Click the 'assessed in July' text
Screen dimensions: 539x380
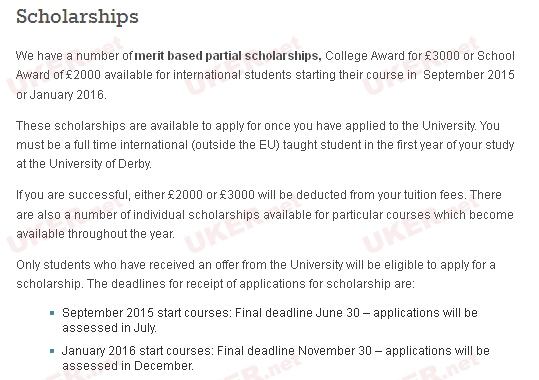109,328
